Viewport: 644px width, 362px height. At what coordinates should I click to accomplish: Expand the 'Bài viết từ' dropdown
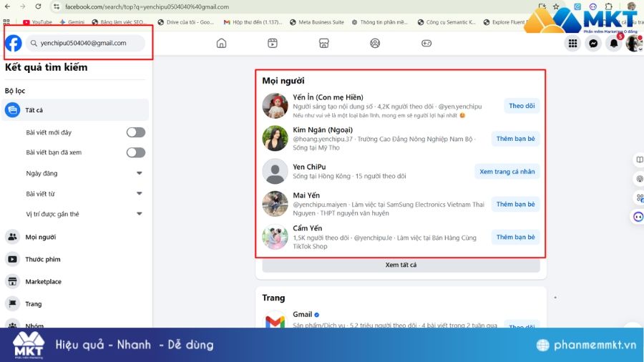click(140, 193)
